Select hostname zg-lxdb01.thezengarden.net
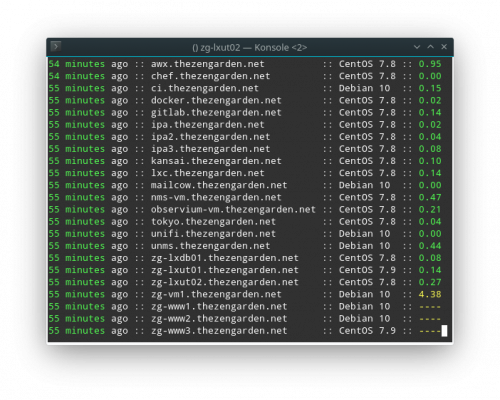Screen dimensions: 500x400 224,258
